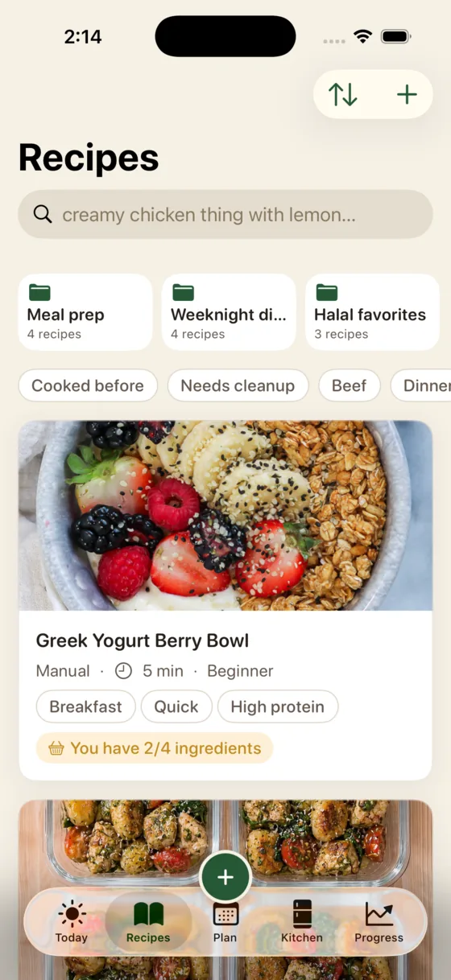Switch to the Plan tab
The width and height of the screenshot is (451, 980).
coord(225,922)
